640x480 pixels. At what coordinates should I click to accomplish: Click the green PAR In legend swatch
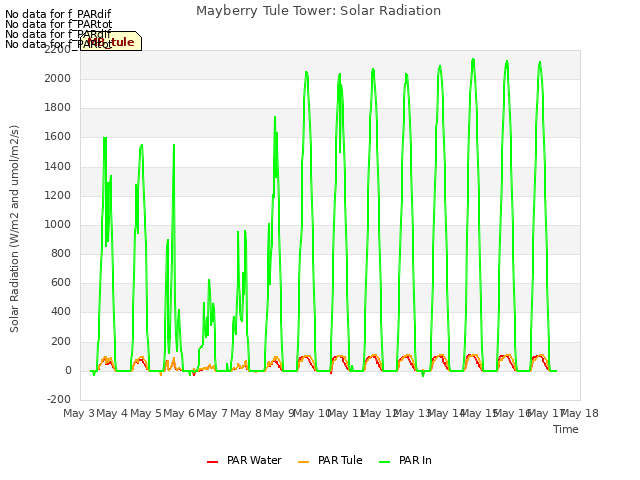pyautogui.click(x=384, y=462)
